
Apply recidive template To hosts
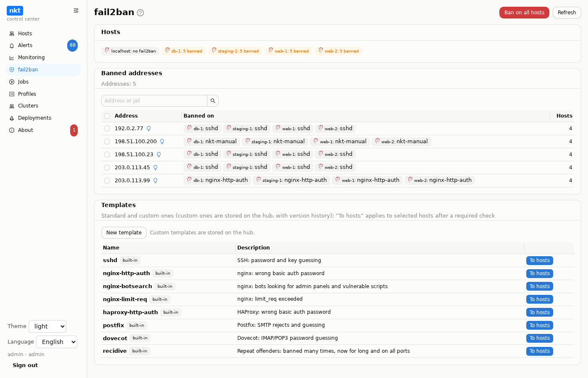pos(540,351)
